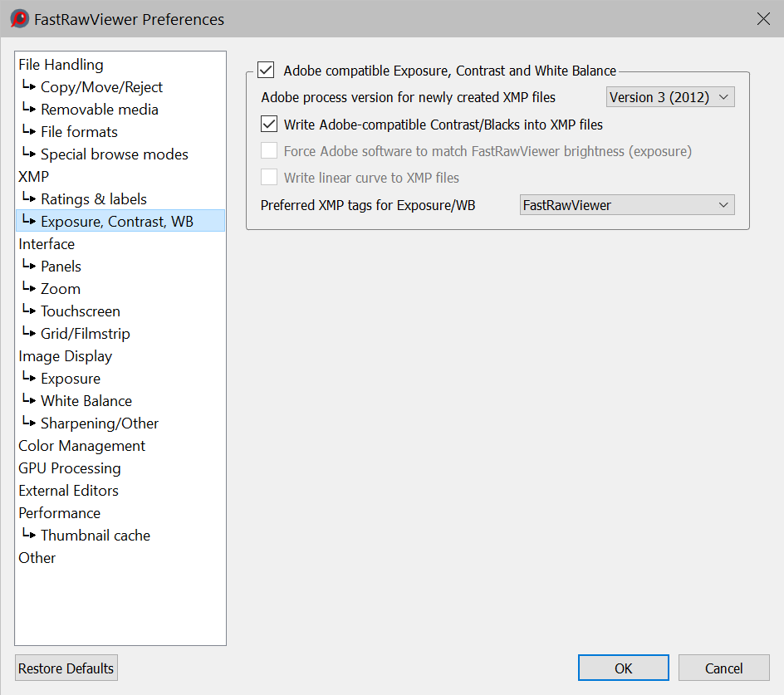Open the Adobe process version dropdown
The image size is (784, 695).
tap(670, 97)
